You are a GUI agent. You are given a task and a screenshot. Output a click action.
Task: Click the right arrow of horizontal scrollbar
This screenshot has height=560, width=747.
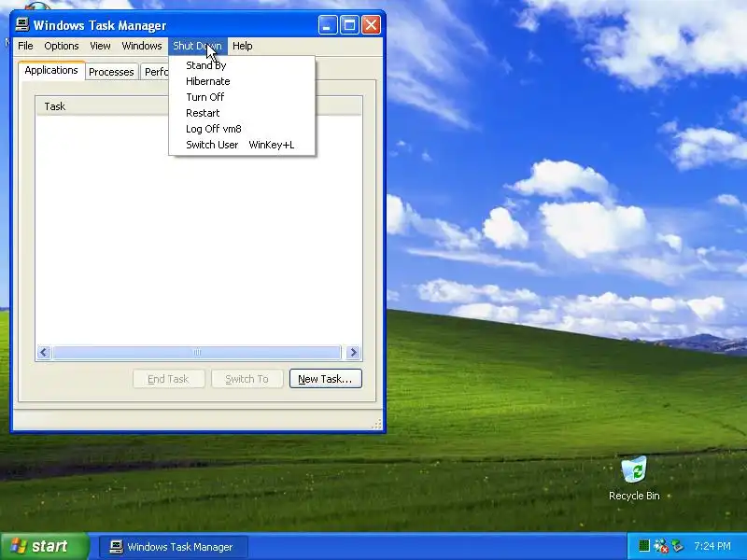pyautogui.click(x=354, y=353)
